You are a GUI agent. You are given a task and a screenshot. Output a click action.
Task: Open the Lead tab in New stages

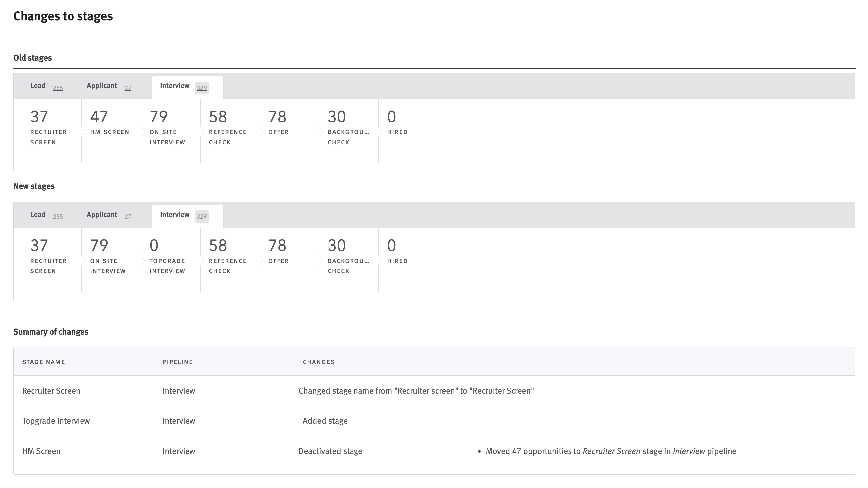point(38,215)
